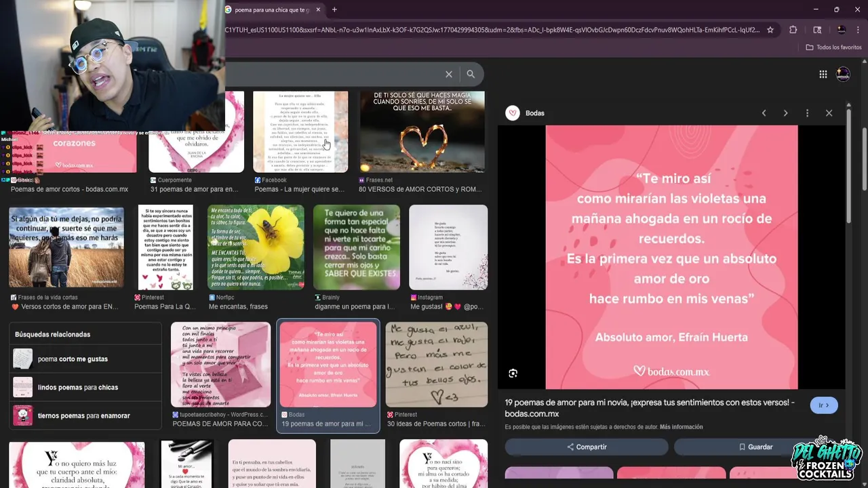Open the large Absoluto amor poem image
This screenshot has height=488, width=868.
point(671,257)
